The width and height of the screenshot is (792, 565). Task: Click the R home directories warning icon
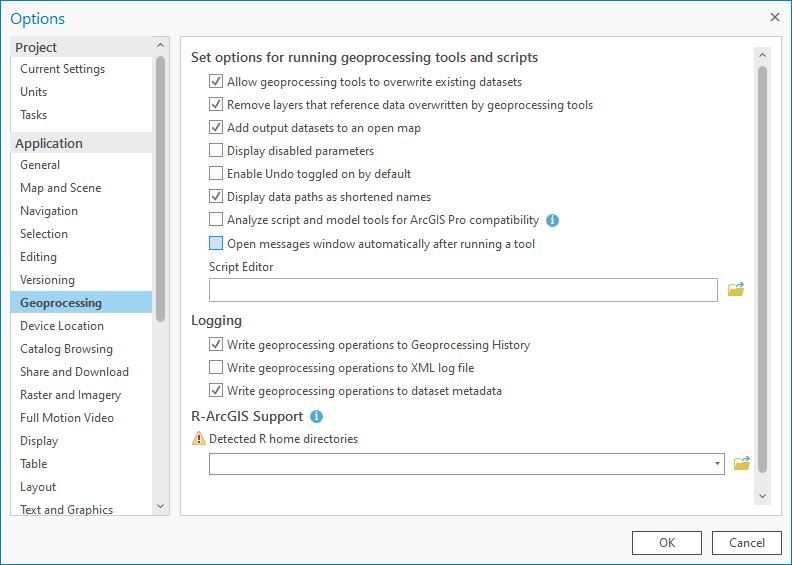pyautogui.click(x=198, y=438)
